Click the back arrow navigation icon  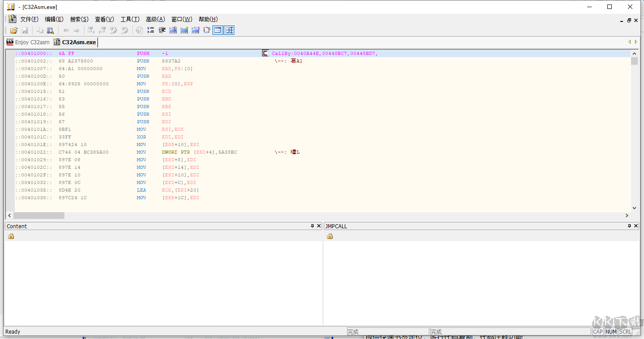(66, 30)
